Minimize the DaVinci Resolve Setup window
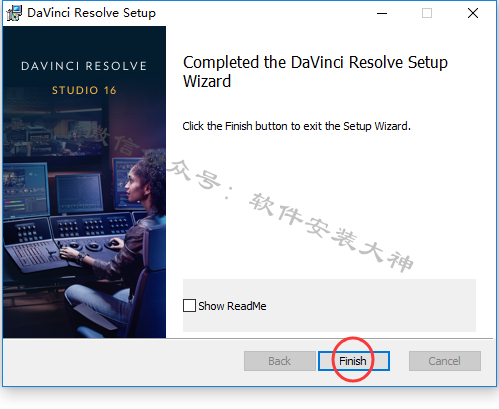499x409 pixels. pyautogui.click(x=382, y=13)
